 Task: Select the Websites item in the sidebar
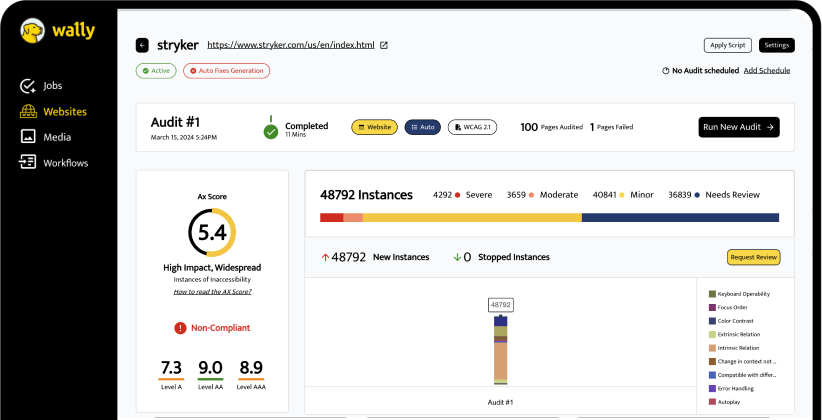point(64,112)
